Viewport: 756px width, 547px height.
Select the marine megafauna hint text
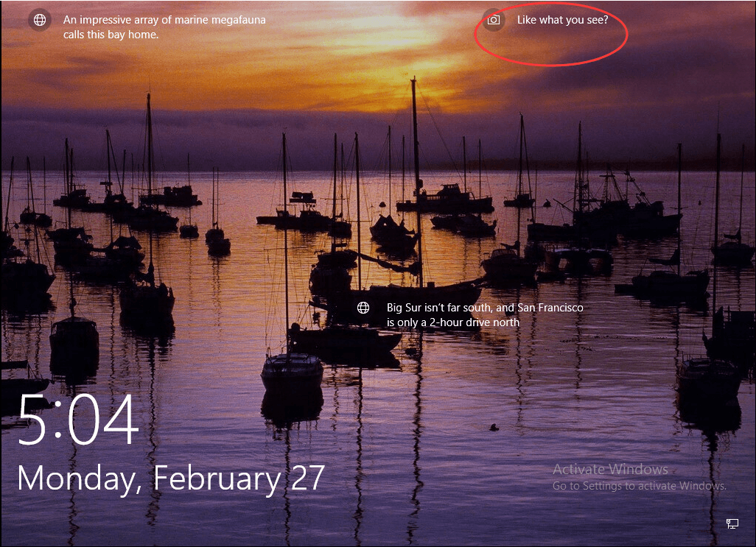pos(165,20)
